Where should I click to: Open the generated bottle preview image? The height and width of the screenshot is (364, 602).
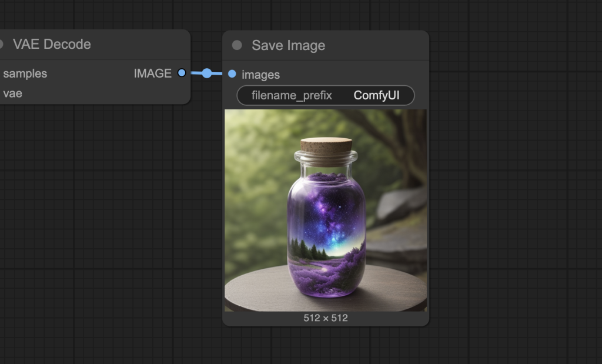click(x=326, y=210)
